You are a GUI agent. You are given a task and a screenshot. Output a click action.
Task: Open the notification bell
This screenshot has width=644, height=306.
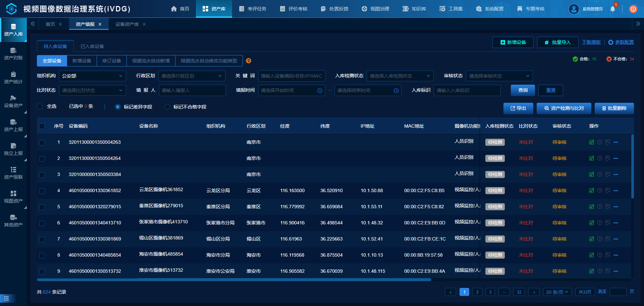(x=612, y=9)
